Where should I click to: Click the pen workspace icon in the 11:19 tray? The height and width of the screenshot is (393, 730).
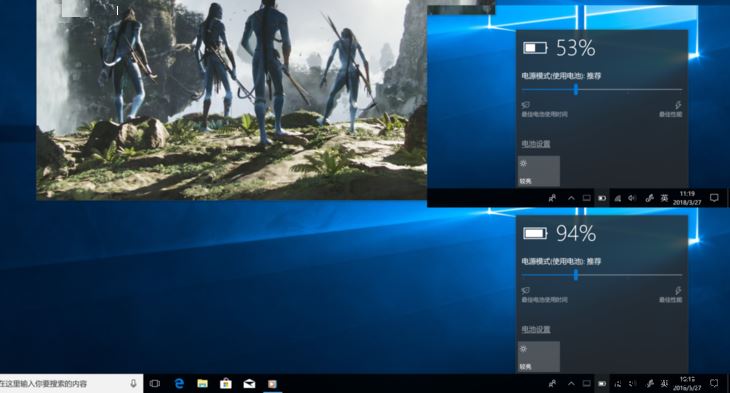[x=649, y=198]
